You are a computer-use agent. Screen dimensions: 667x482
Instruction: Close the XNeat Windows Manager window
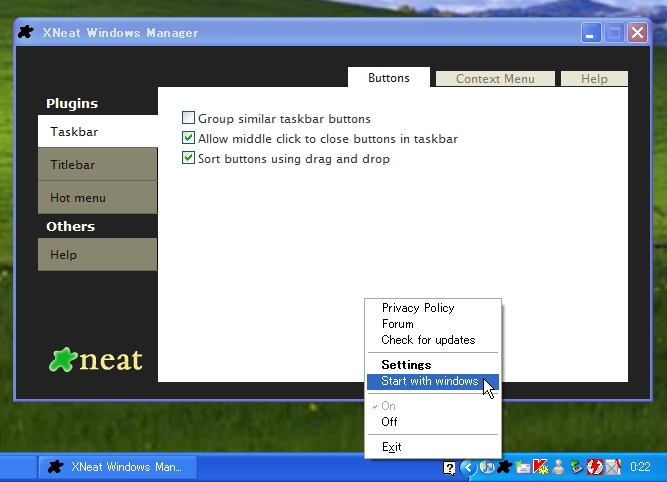(637, 32)
